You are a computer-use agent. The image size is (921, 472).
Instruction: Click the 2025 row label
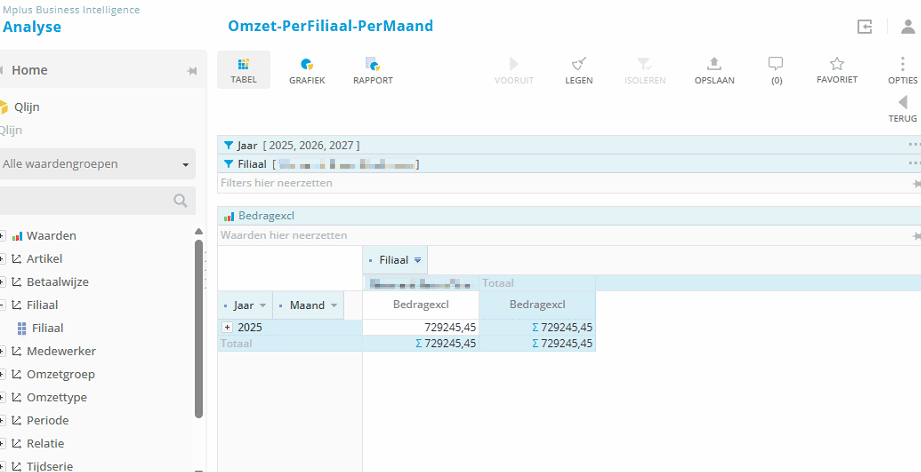(x=250, y=328)
